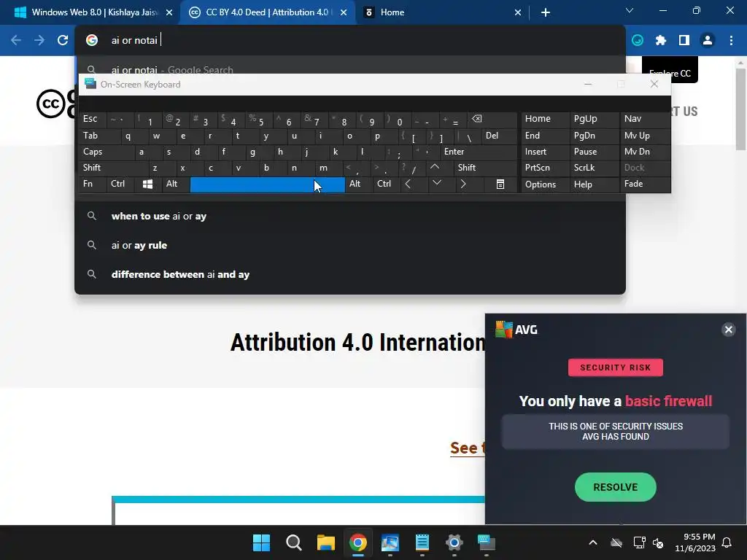The height and width of the screenshot is (560, 747).
Task: Open Settings gear from taskbar
Action: (x=454, y=542)
